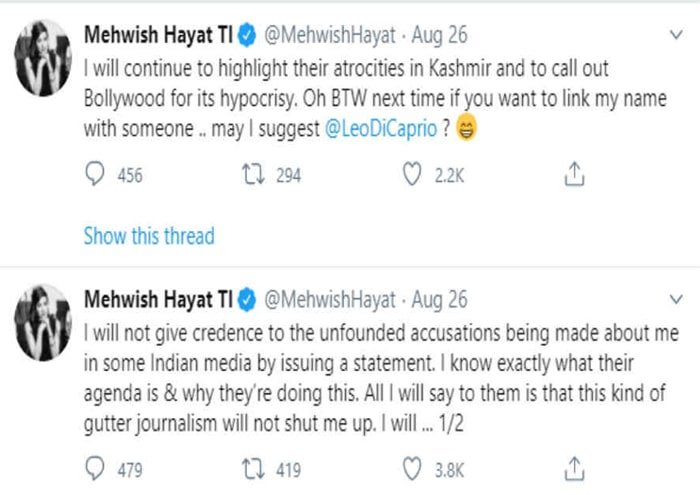This screenshot has height=495, width=700.
Task: Expand the second tweet's options chevron
Action: coord(673,299)
